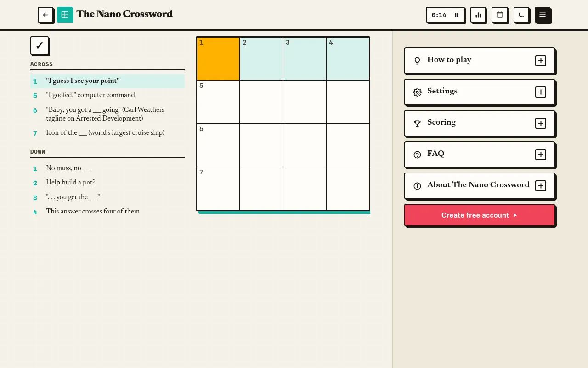
Task: Expand the Scoring section
Action: (541, 123)
